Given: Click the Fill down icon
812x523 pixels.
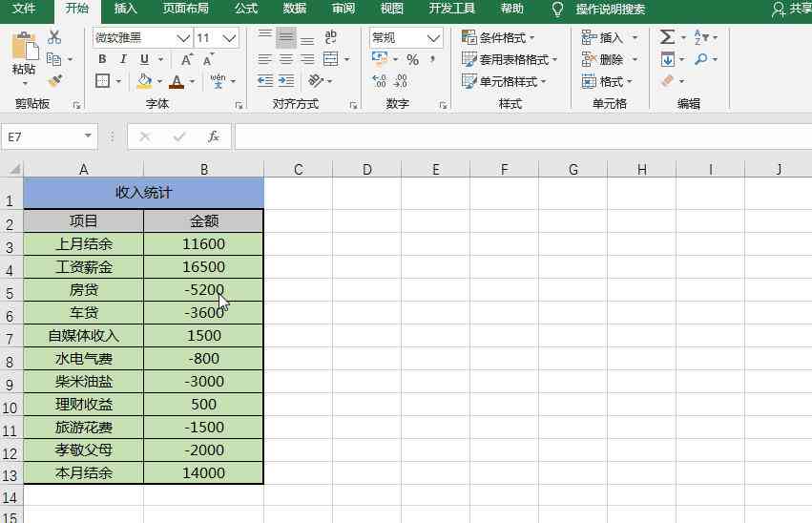Looking at the screenshot, I should tap(668, 59).
